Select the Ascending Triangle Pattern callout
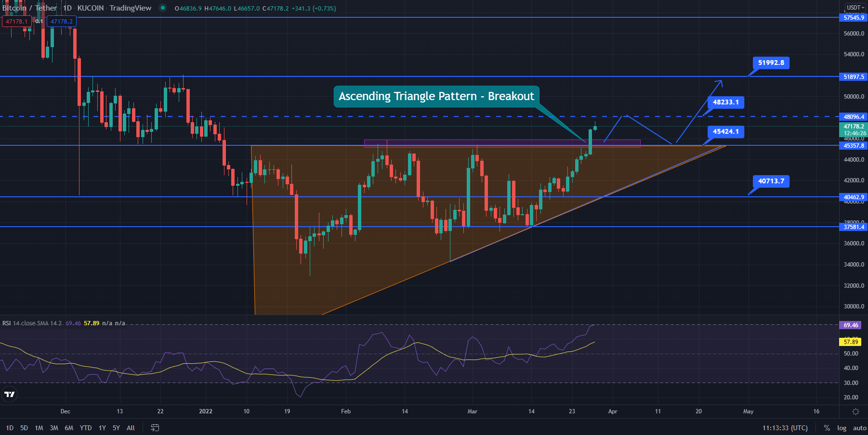Screen dimensions: 868x435 436,96
